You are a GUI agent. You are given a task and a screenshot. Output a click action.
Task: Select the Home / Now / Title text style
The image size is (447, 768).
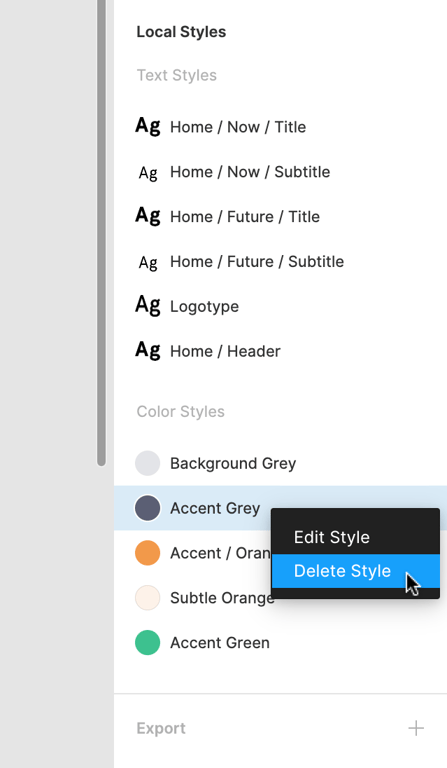281,127
